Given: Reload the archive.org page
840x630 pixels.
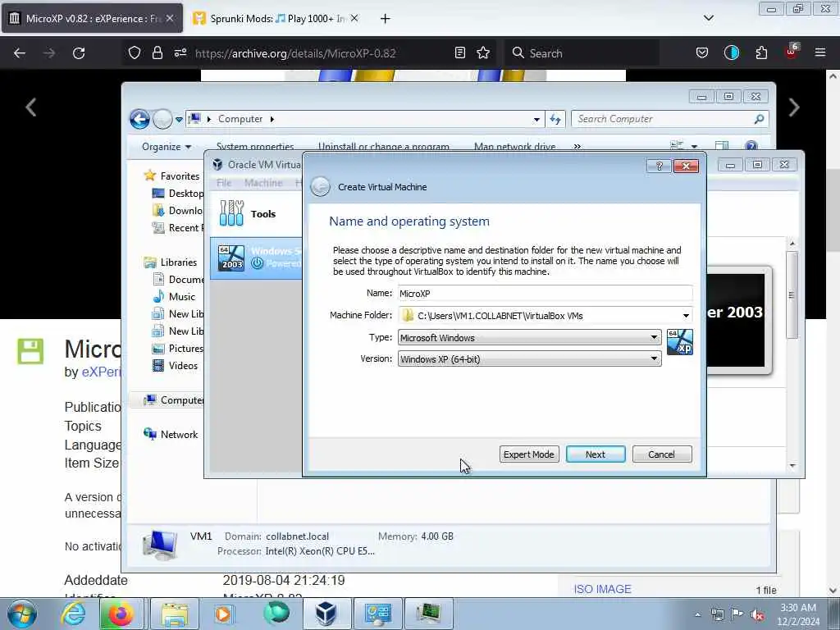Looking at the screenshot, I should [x=79, y=53].
